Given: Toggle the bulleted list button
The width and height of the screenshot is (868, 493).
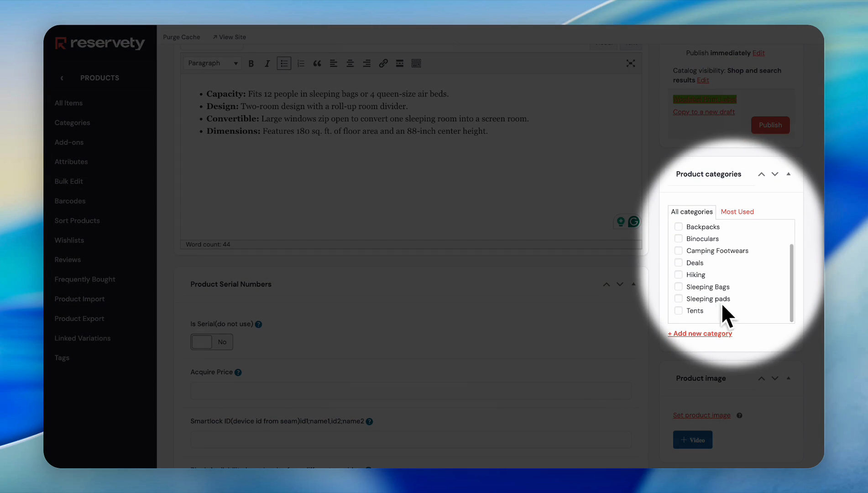Looking at the screenshot, I should tap(284, 63).
